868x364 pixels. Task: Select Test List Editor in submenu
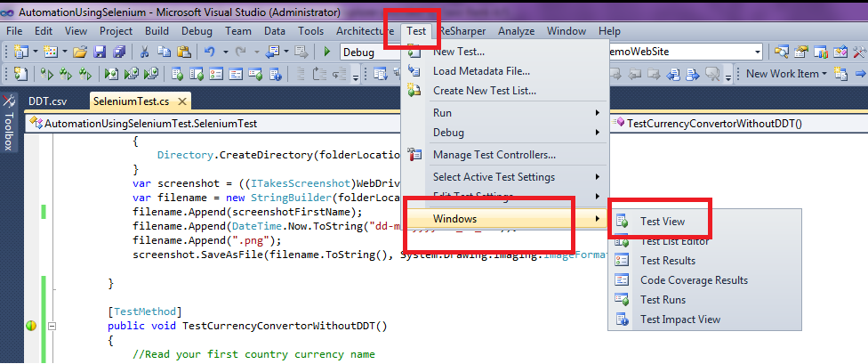point(704,241)
